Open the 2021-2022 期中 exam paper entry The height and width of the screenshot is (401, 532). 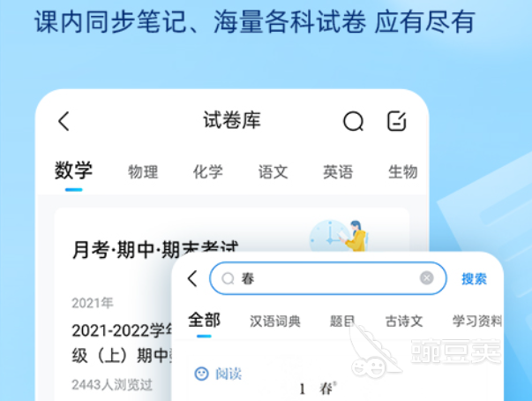(122, 343)
